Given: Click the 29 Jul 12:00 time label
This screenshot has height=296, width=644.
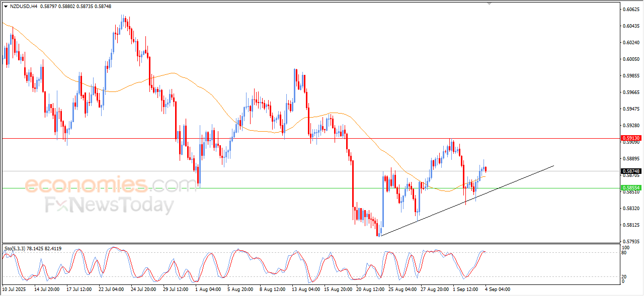Looking at the screenshot, I should click(176, 289).
